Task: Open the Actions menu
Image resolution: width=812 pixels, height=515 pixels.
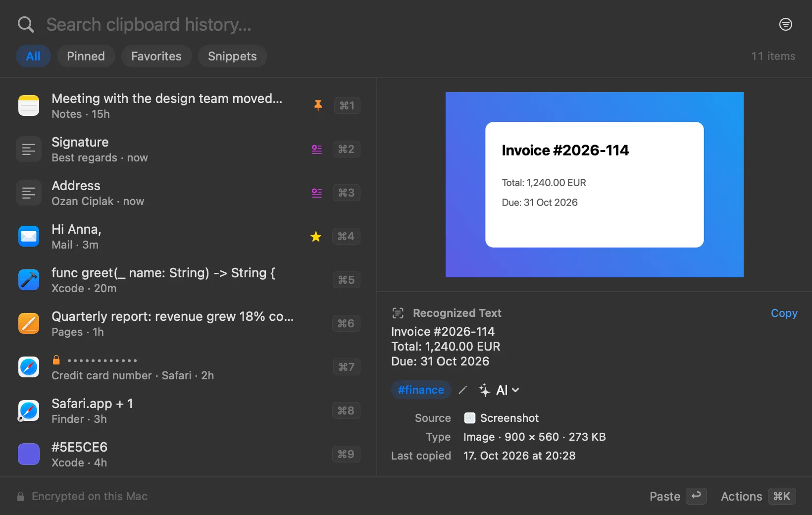Action: [758, 496]
